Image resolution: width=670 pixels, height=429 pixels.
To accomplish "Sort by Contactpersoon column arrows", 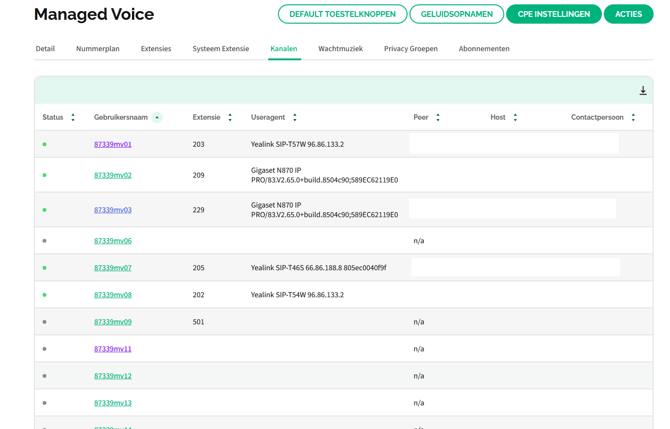I will click(633, 118).
